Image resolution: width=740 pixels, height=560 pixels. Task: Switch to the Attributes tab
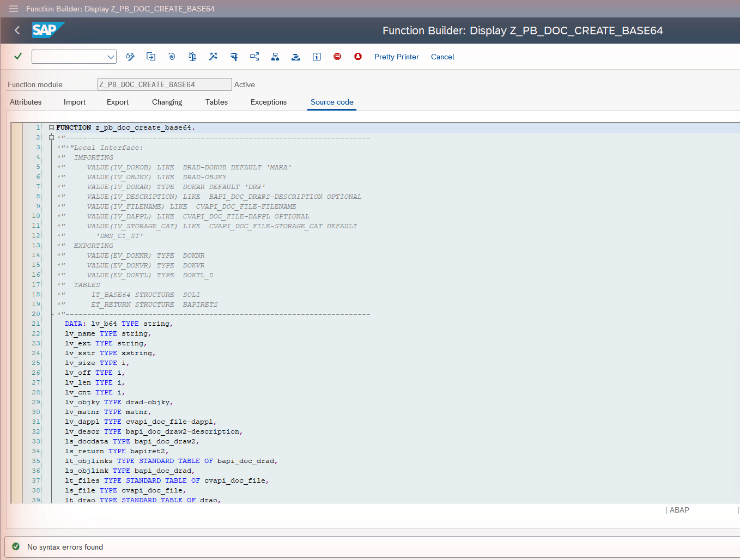click(x=26, y=102)
